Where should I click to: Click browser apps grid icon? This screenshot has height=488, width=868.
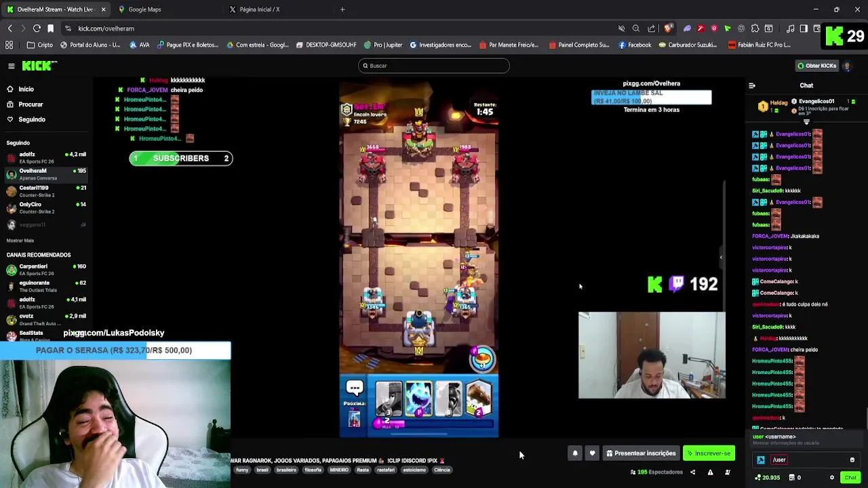click(9, 45)
